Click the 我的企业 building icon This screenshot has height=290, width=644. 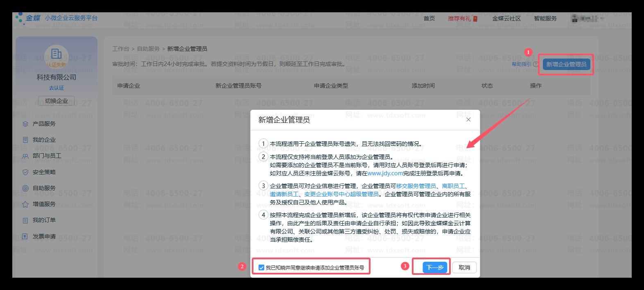(25, 140)
